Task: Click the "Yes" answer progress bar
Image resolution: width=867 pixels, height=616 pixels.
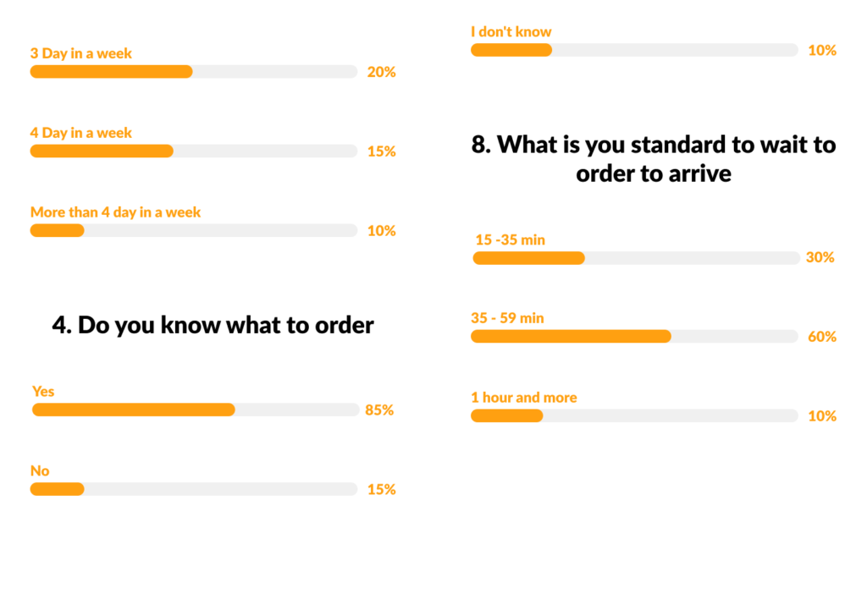Action: tap(196, 410)
